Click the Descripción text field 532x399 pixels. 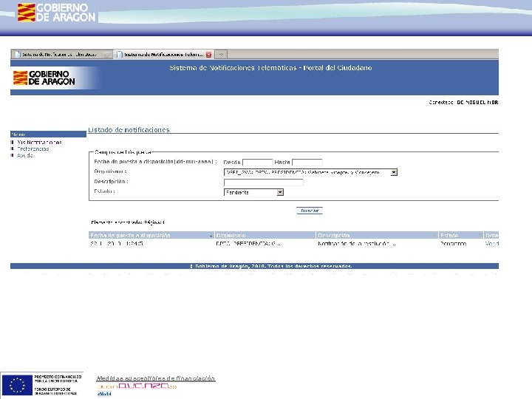pos(263,183)
